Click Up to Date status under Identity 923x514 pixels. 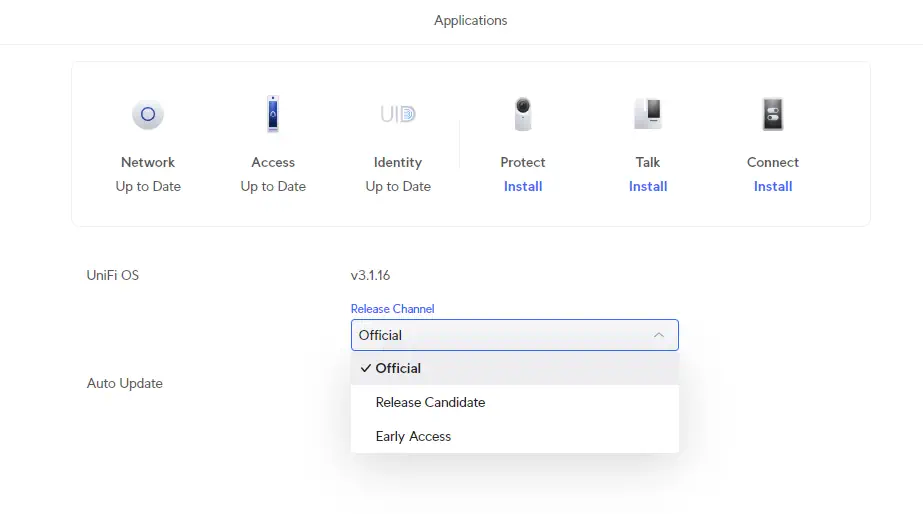click(x=398, y=186)
